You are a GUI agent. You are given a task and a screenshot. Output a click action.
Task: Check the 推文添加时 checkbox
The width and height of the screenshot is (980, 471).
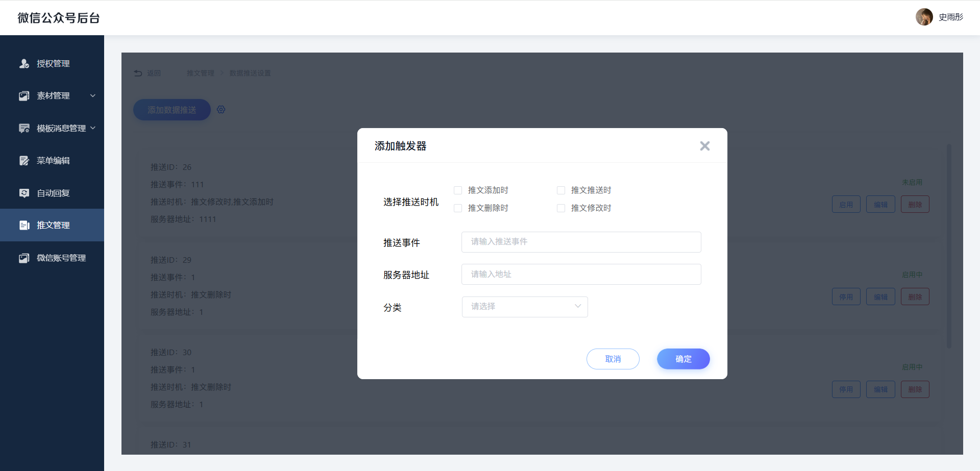(x=458, y=190)
